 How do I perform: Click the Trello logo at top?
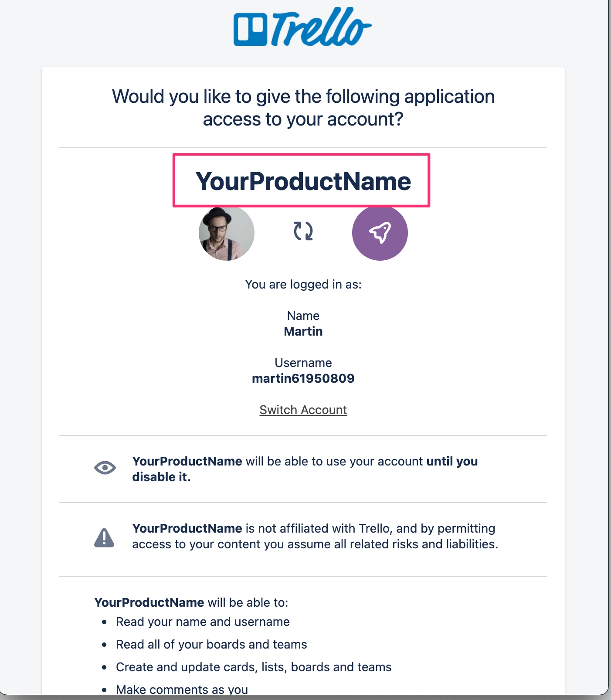click(x=302, y=28)
